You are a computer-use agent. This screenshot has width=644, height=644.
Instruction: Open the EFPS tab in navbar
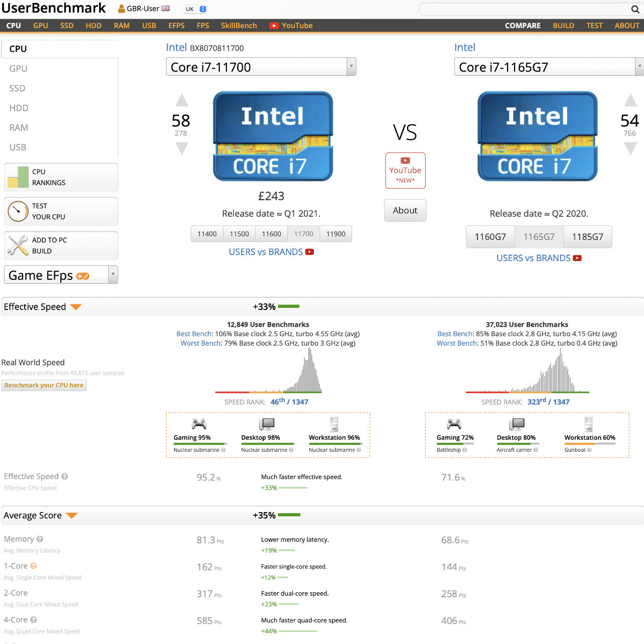pos(177,26)
